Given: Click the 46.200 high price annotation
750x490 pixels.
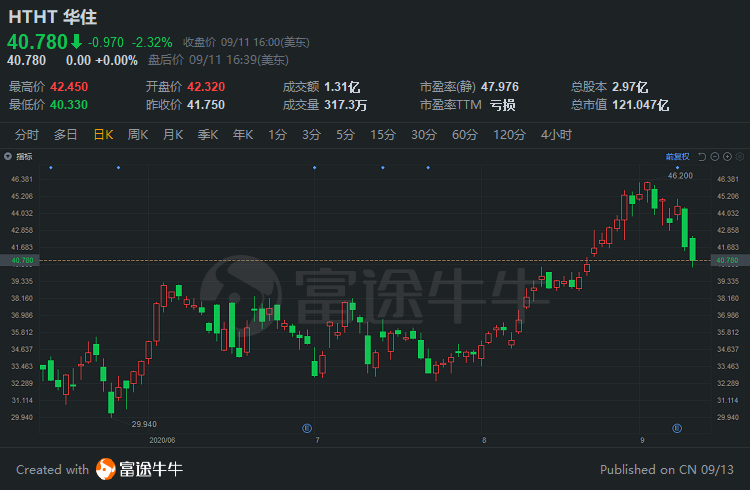Looking at the screenshot, I should [x=680, y=176].
